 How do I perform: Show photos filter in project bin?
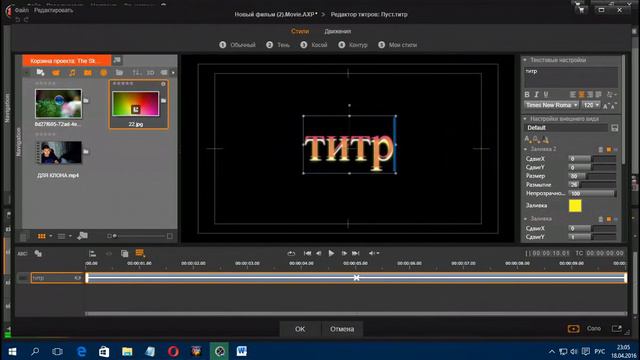pyautogui.click(x=88, y=73)
